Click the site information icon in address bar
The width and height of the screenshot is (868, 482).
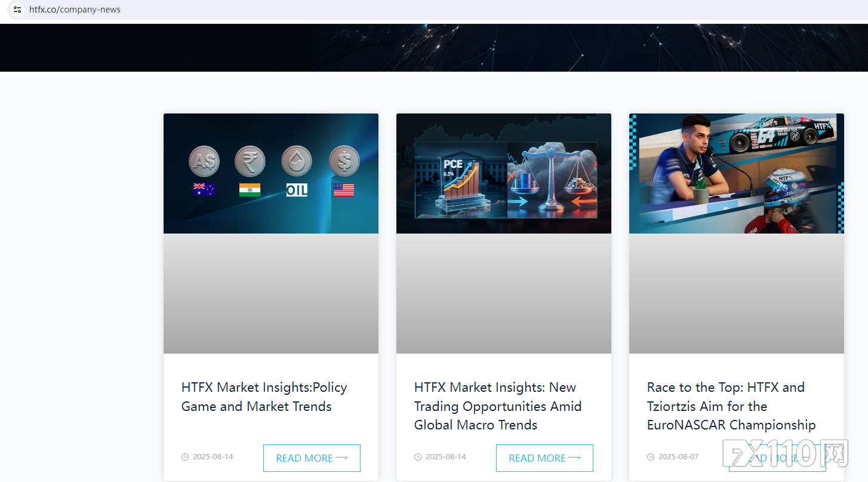pyautogui.click(x=17, y=10)
